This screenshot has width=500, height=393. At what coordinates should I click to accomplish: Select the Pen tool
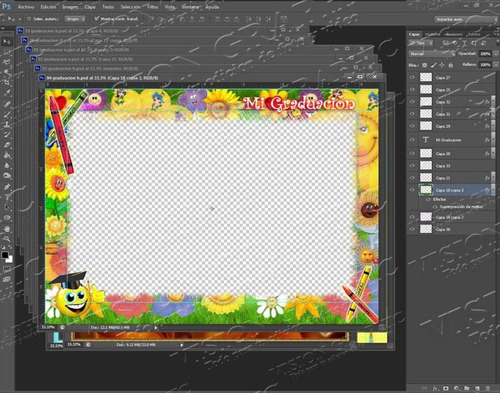tap(6, 187)
